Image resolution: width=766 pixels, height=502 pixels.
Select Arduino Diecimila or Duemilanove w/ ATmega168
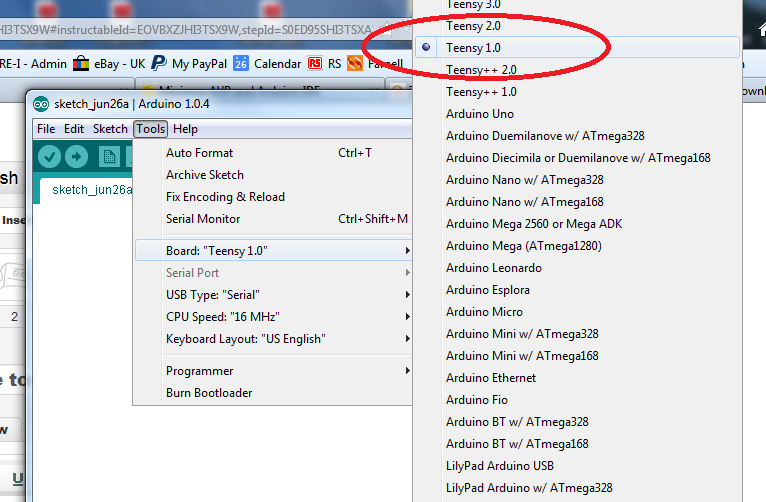click(x=577, y=158)
